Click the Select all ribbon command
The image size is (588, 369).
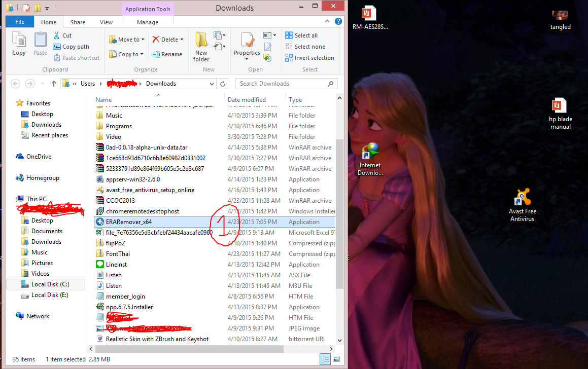click(x=301, y=35)
